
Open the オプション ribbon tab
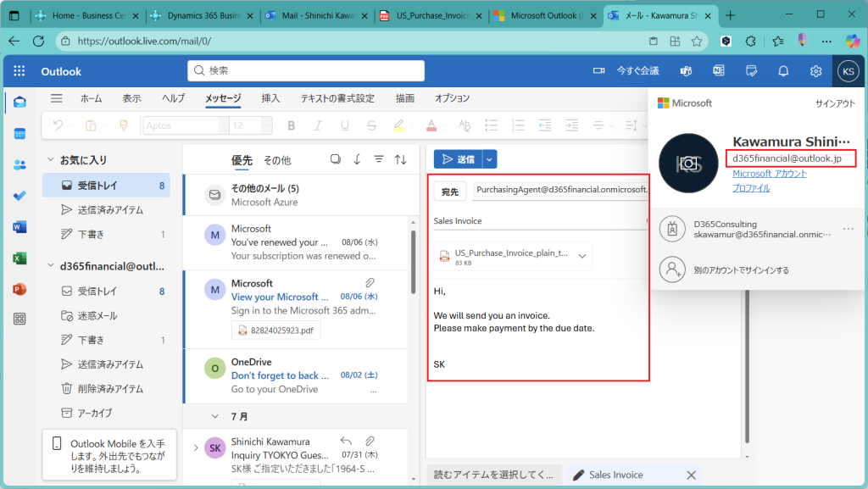point(453,98)
